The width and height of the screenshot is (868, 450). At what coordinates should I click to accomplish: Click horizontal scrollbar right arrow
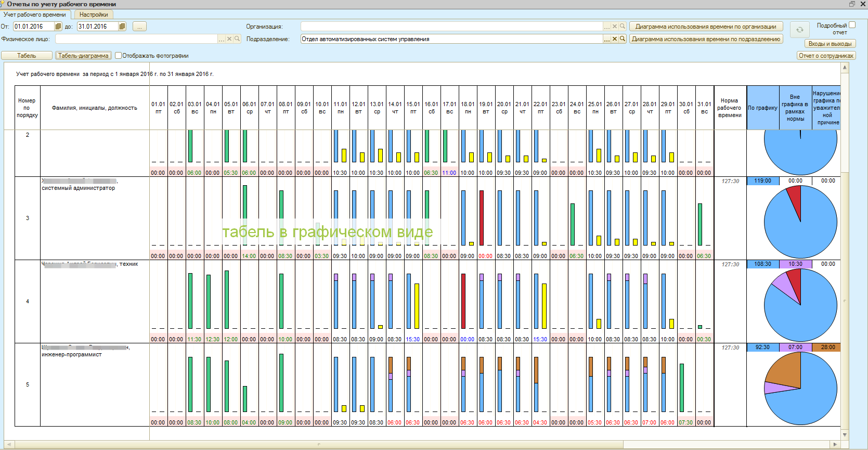[835, 444]
